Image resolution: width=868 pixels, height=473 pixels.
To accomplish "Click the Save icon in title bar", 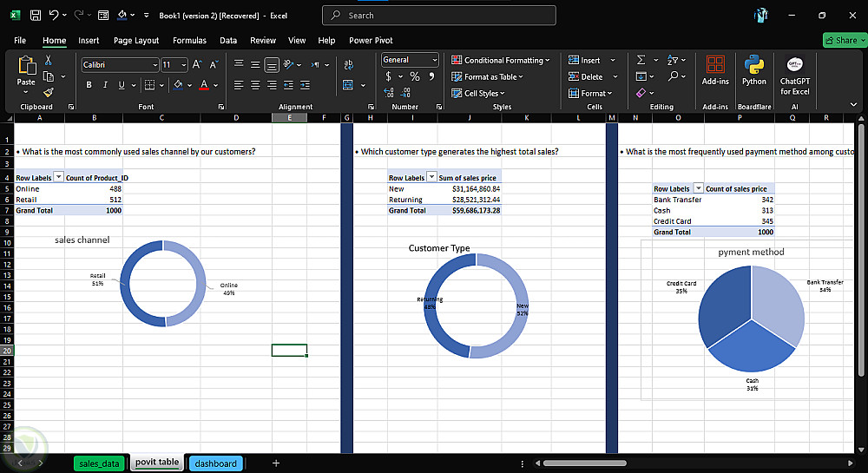I will click(x=35, y=16).
